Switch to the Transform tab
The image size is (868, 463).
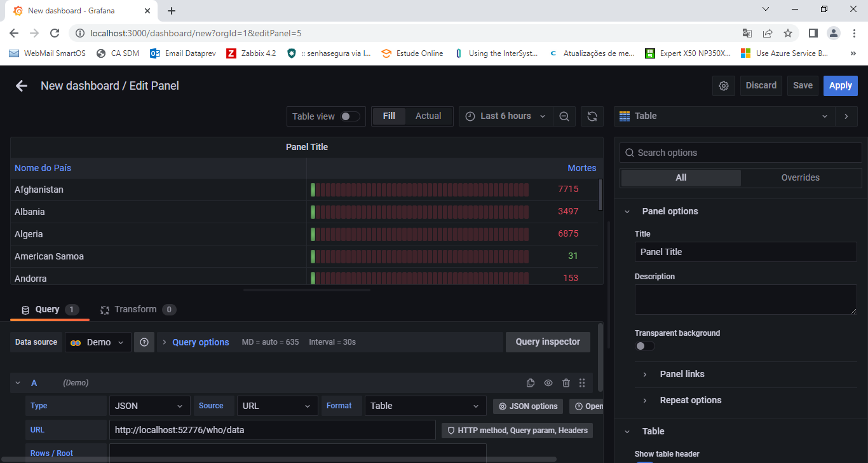pos(135,310)
